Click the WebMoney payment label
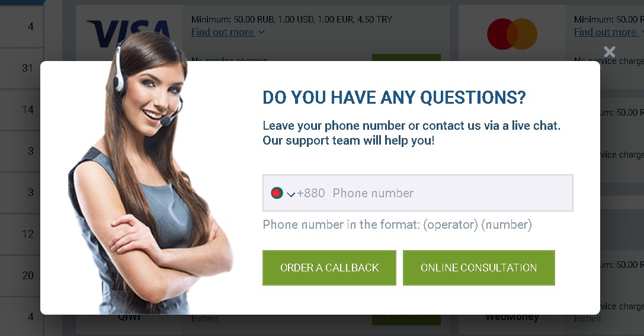The height and width of the screenshot is (336, 644). (512, 317)
